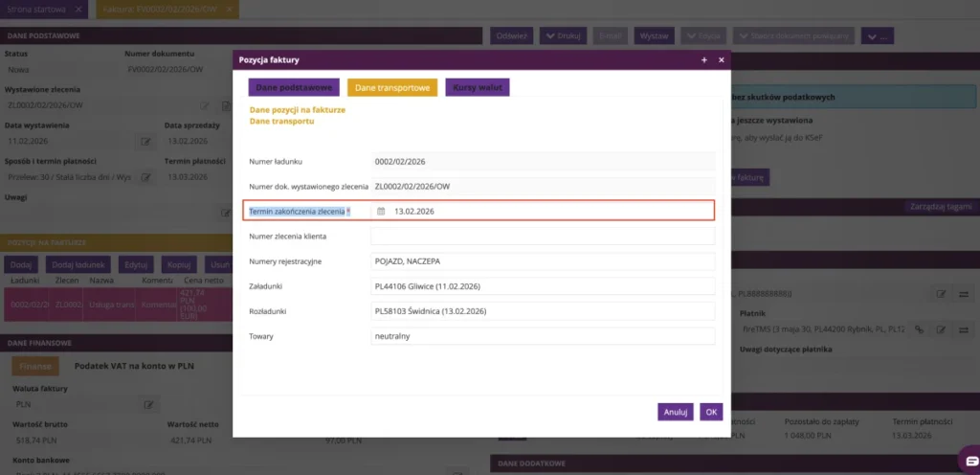Click the Dane pozycji na fakturze link
The image size is (980, 475).
tap(298, 110)
